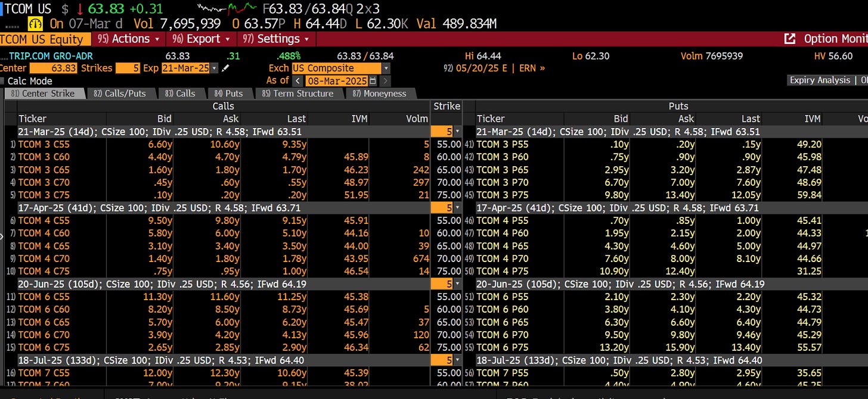Click the Calls Volm column header
This screenshot has height=399, width=868.
tap(417, 119)
